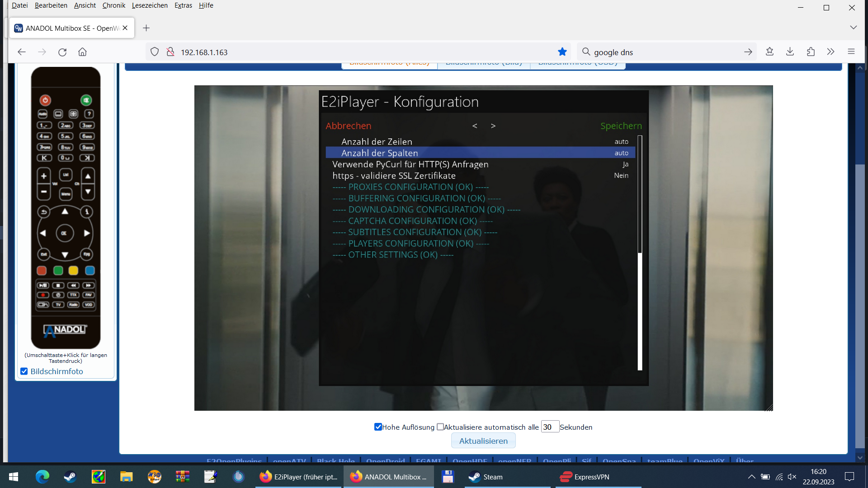Click the Radio key on the remote
Viewport: 868px width, 488px height.
pyautogui.click(x=73, y=305)
